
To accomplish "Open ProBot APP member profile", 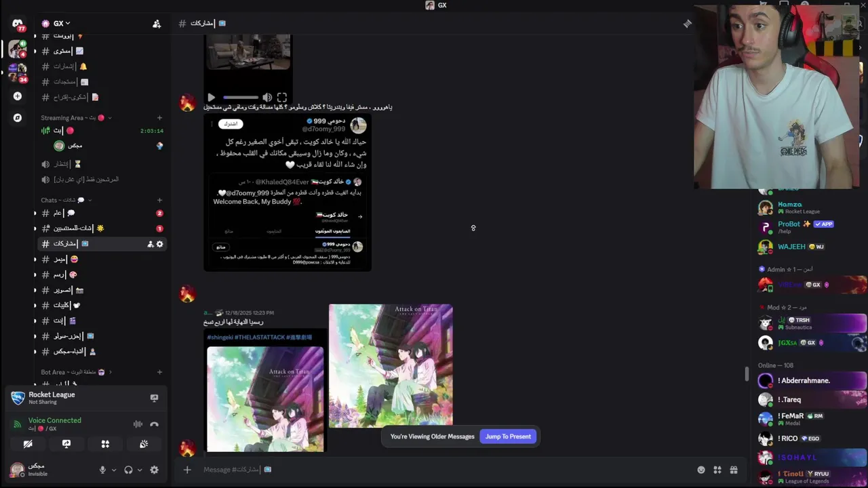I will click(x=810, y=227).
